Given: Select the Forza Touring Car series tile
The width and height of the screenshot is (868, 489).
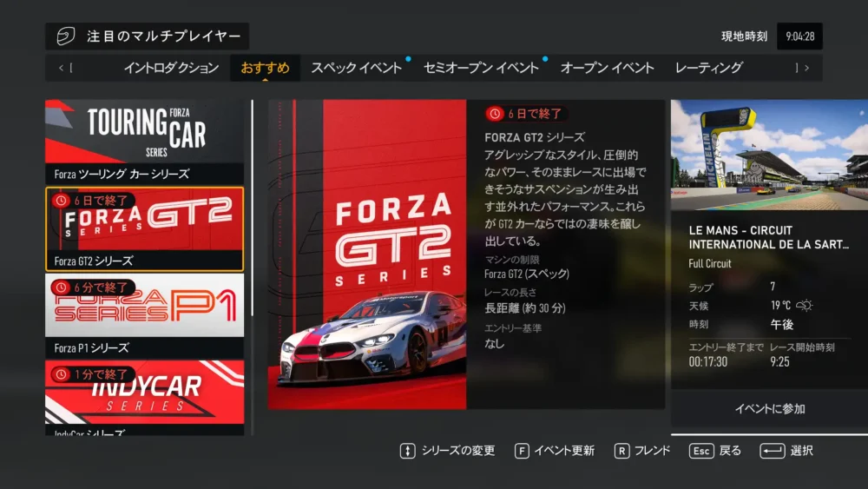Looking at the screenshot, I should pos(145,141).
